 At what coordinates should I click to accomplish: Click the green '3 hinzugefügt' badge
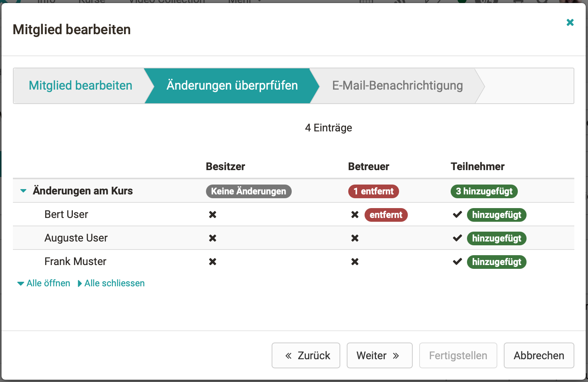(484, 191)
